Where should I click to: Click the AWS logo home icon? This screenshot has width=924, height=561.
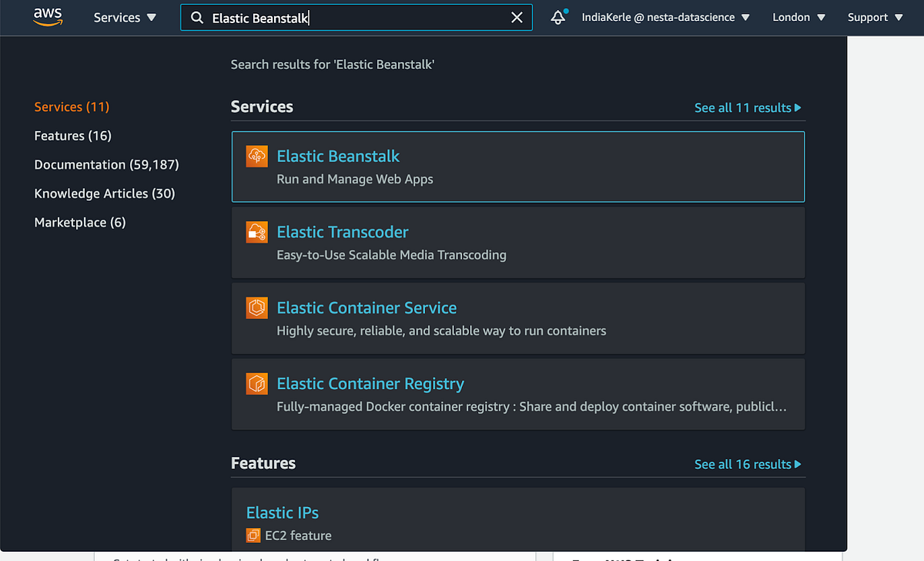click(48, 18)
